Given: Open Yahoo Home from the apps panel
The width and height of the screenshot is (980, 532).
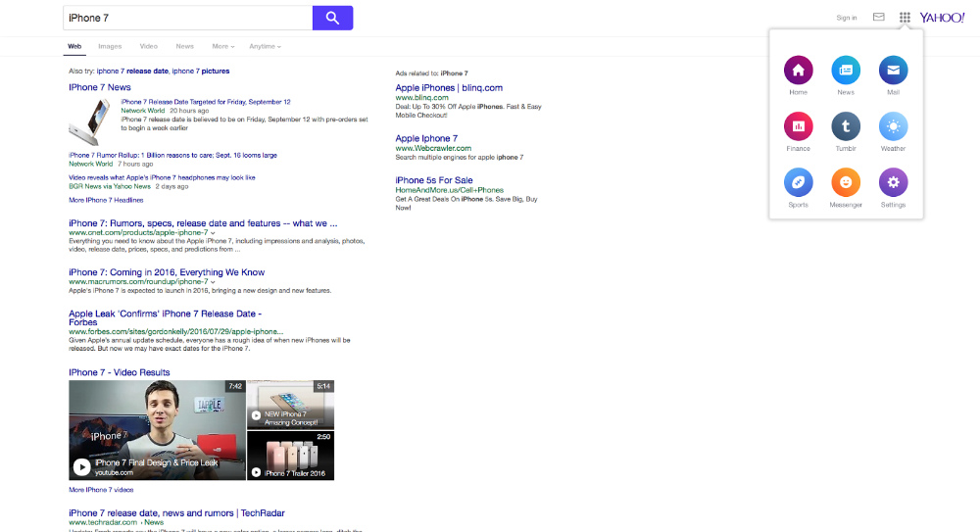Looking at the screenshot, I should [798, 71].
